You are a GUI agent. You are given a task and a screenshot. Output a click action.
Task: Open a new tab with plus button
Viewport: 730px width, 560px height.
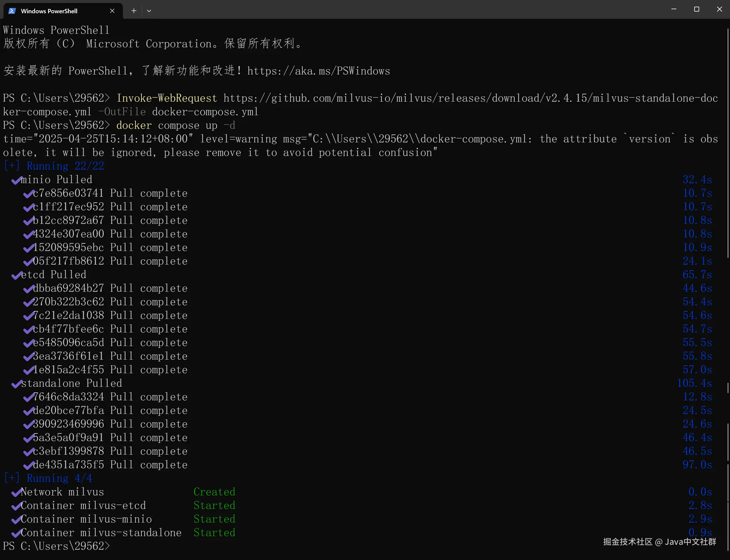[134, 11]
